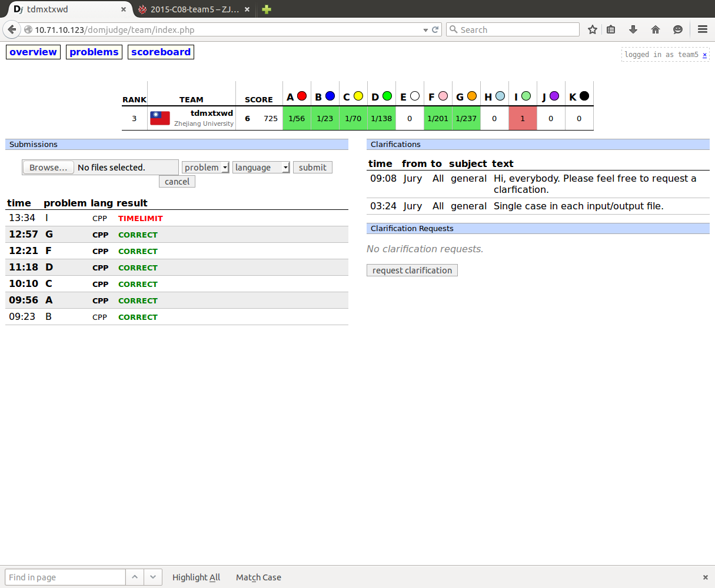715x588 pixels.
Task: Open the bookmarks list icon
Action: pos(611,29)
